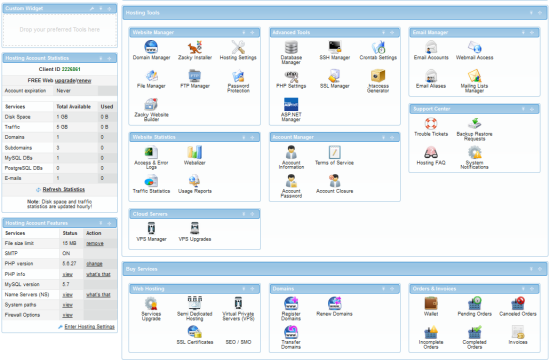Screen dimensions: 550x363
Task: Collapse the Advanced Tools panel
Action: (383, 33)
